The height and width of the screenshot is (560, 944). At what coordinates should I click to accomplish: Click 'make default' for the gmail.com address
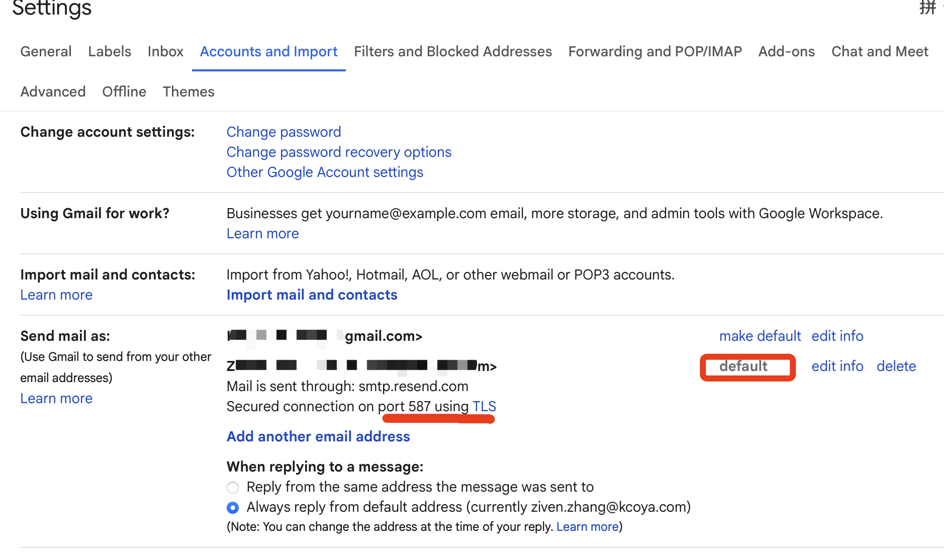click(x=760, y=336)
